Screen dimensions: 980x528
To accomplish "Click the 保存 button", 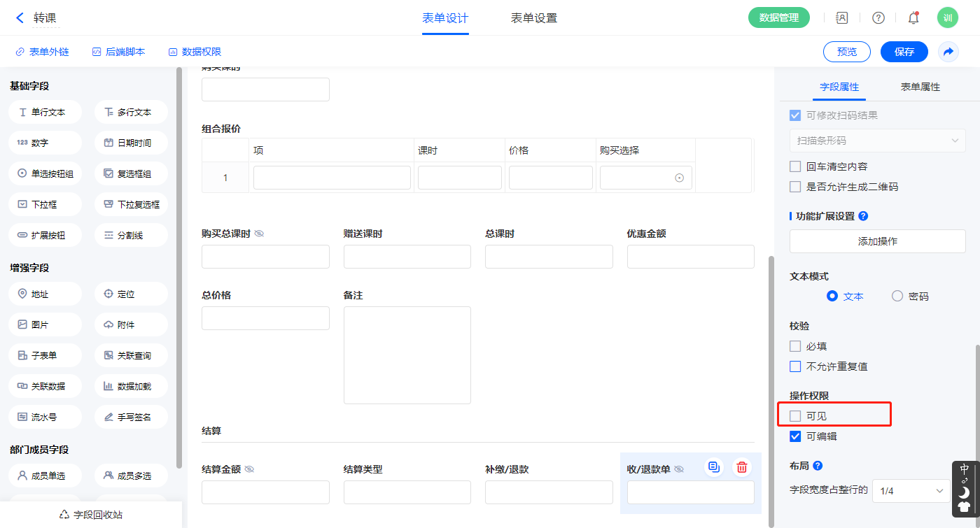I will pyautogui.click(x=904, y=52).
